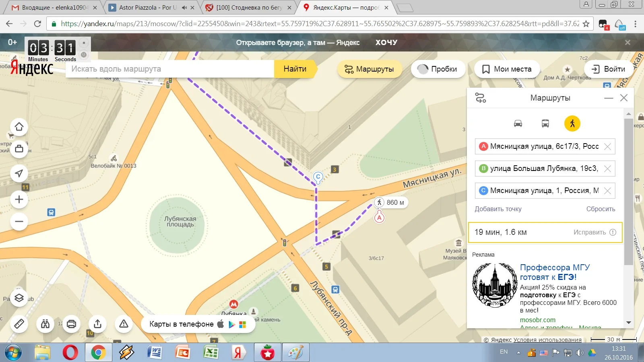Open a new browser tab
This screenshot has height=362, width=644.
click(x=405, y=8)
